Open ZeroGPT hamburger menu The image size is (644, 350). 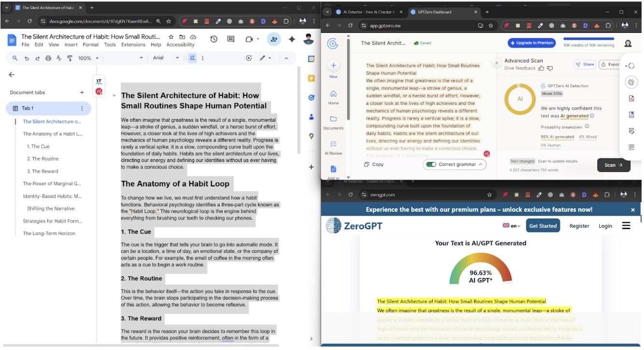click(x=626, y=226)
